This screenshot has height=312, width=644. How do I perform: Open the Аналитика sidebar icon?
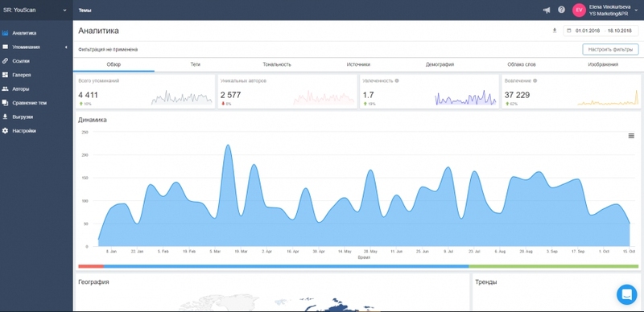pyautogui.click(x=5, y=33)
